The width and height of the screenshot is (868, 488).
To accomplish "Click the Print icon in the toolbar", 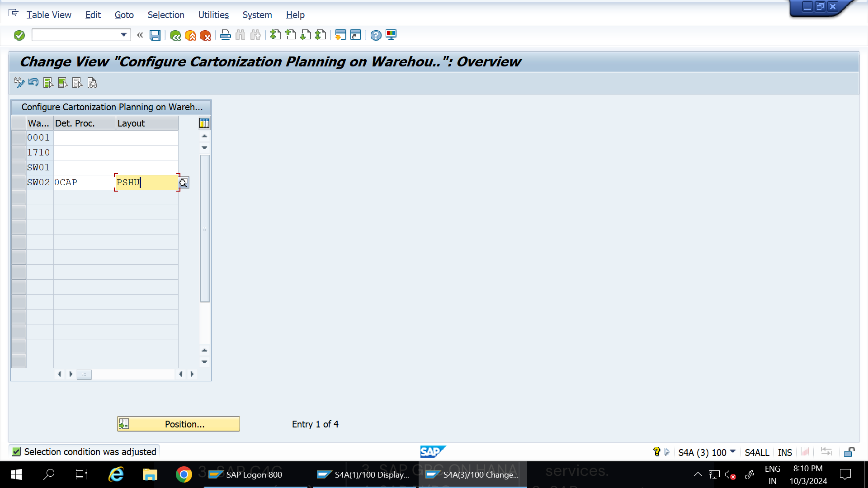I will pyautogui.click(x=225, y=35).
